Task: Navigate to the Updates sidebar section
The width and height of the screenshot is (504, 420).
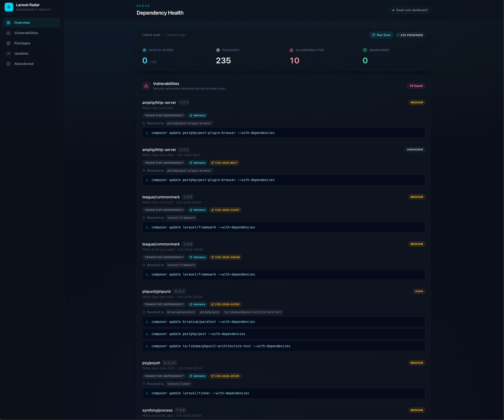Action: 31,54
